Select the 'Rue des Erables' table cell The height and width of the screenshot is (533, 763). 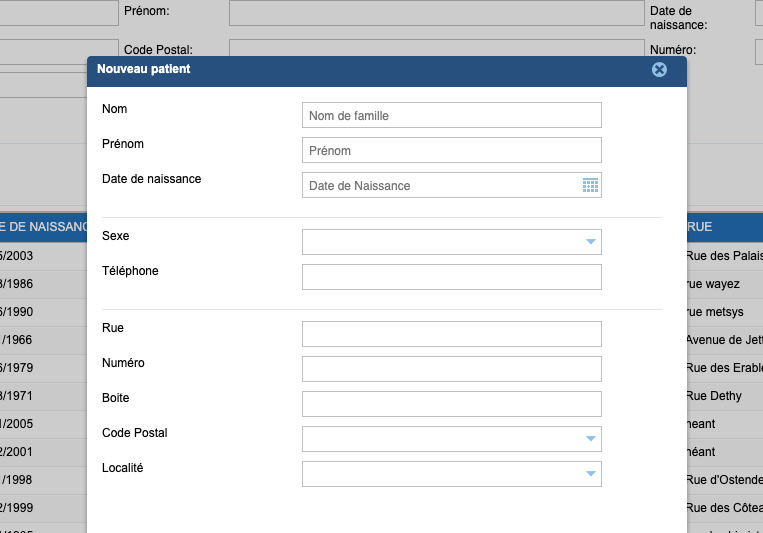click(x=725, y=368)
